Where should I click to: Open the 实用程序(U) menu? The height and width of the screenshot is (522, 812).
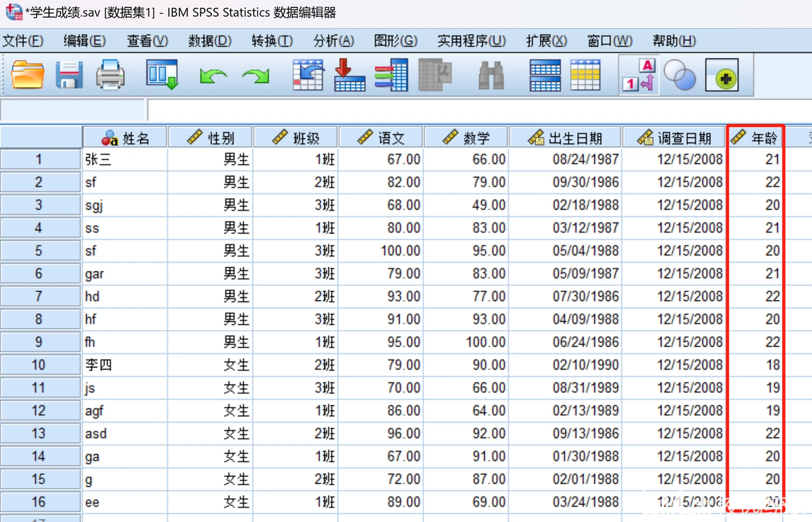pos(471,40)
